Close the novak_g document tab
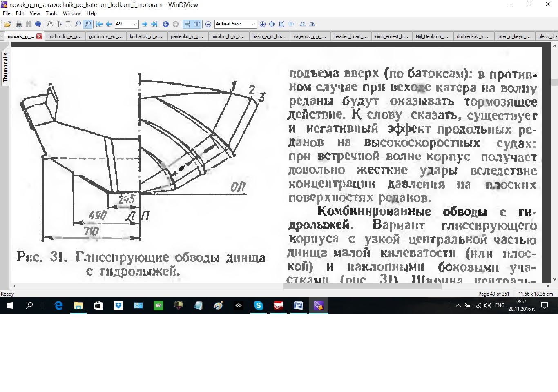 click(x=39, y=36)
